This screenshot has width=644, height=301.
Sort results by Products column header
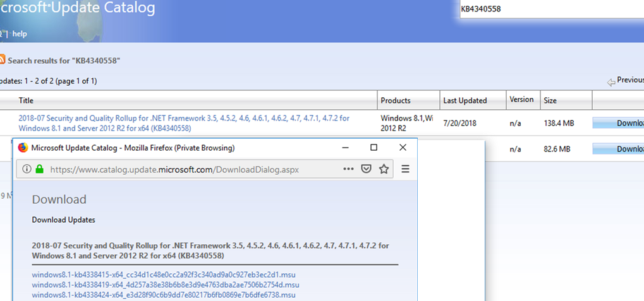396,100
